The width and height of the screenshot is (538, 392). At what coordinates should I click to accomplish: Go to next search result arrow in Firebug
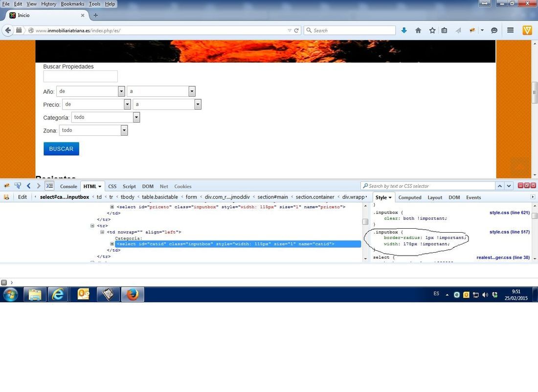coord(509,186)
